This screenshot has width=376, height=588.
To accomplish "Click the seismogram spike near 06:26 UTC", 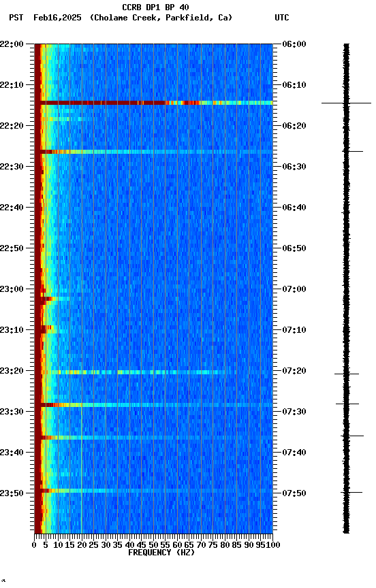I will coord(353,152).
